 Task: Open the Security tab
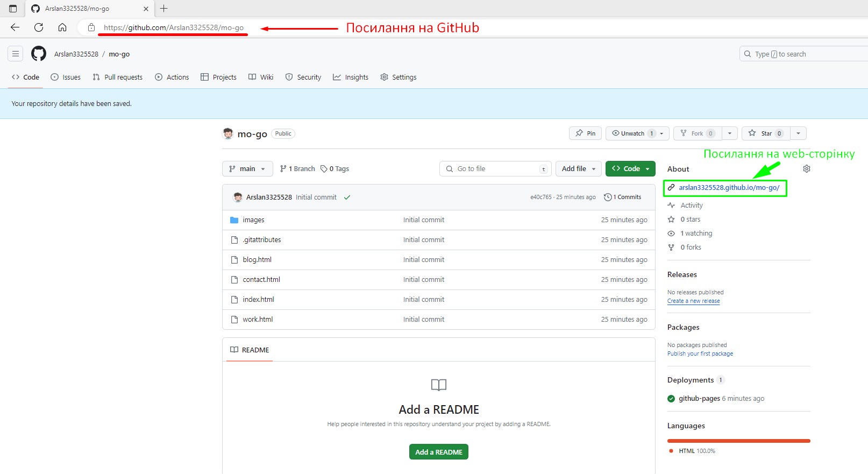(x=303, y=77)
